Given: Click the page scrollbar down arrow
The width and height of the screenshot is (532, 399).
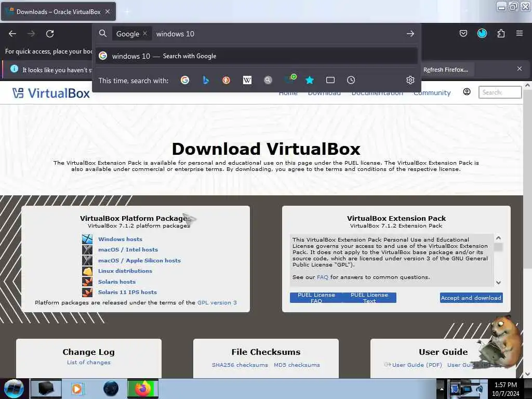Looking at the screenshot, I should tap(527, 374).
